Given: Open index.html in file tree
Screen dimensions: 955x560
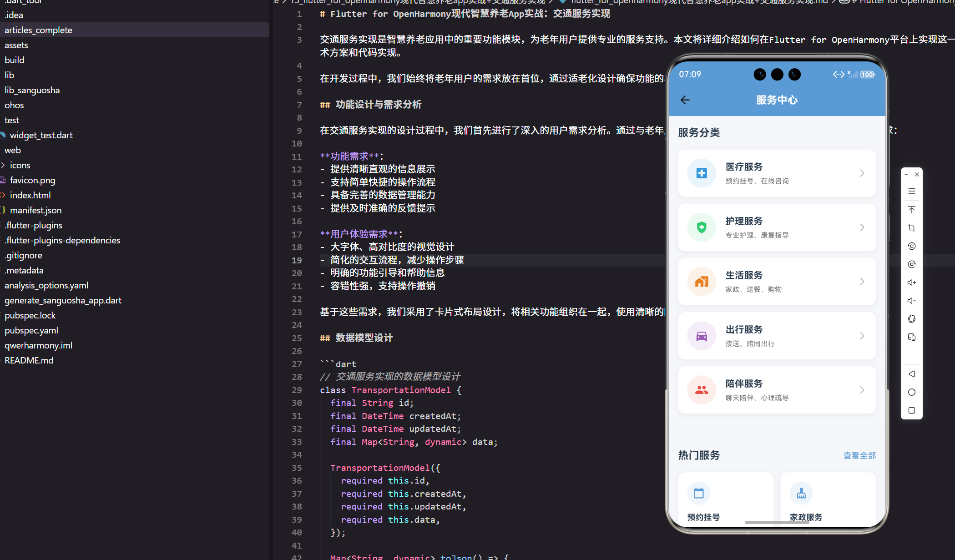Looking at the screenshot, I should point(135,195).
